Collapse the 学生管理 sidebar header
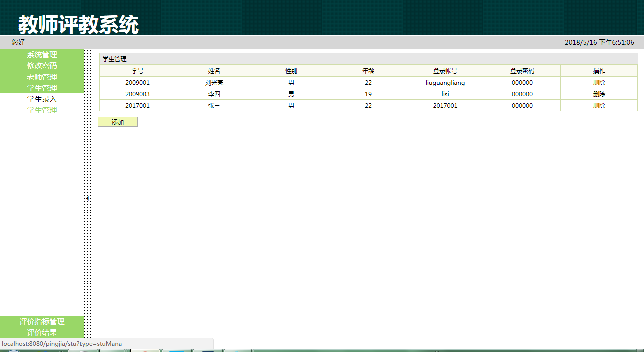Image resolution: width=644 pixels, height=352 pixels. coord(42,88)
